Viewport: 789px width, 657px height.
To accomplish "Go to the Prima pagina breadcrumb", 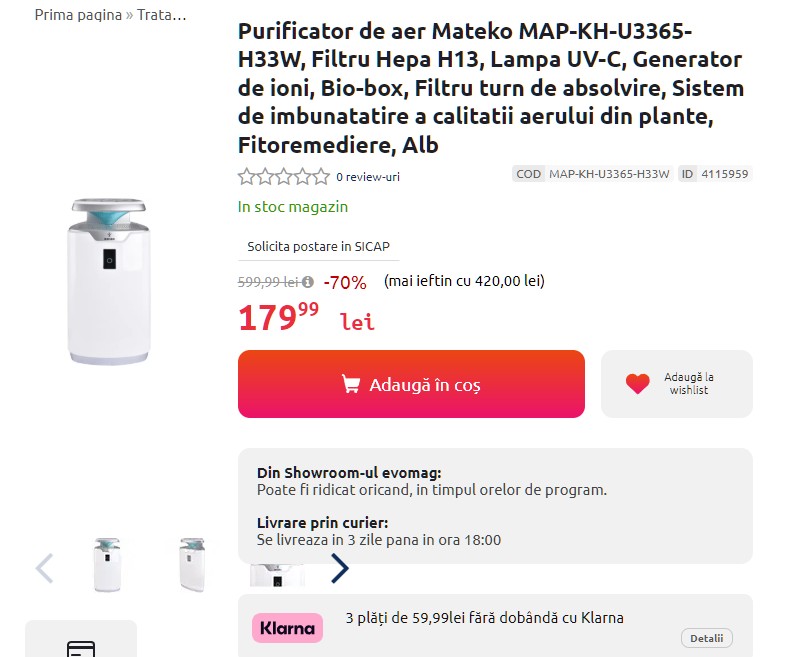I will point(78,15).
